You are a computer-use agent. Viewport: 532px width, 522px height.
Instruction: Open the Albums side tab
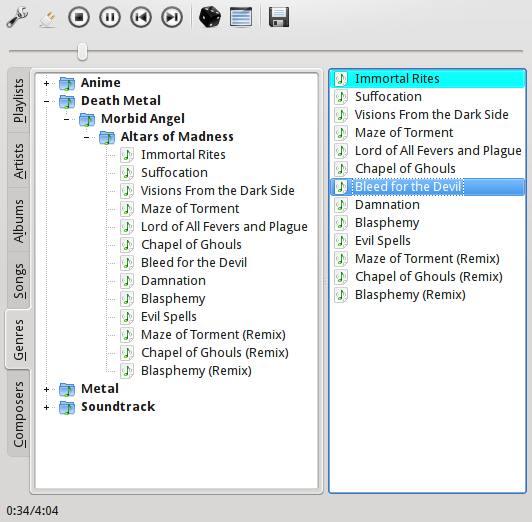[x=18, y=220]
